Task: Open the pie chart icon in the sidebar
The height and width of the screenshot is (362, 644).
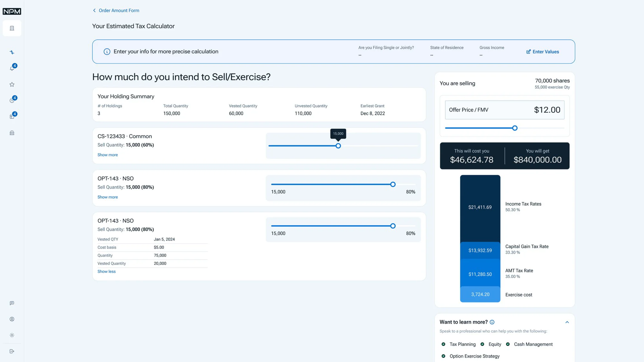Action: click(x=12, y=100)
